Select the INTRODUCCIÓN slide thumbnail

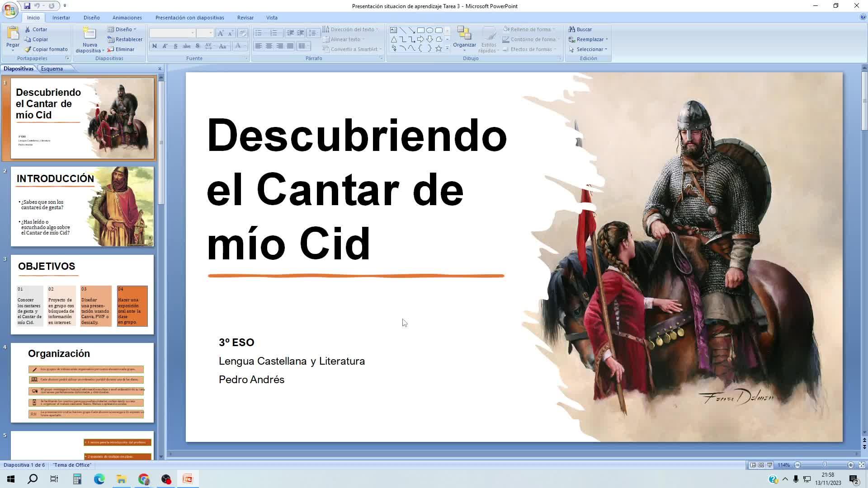click(82, 206)
